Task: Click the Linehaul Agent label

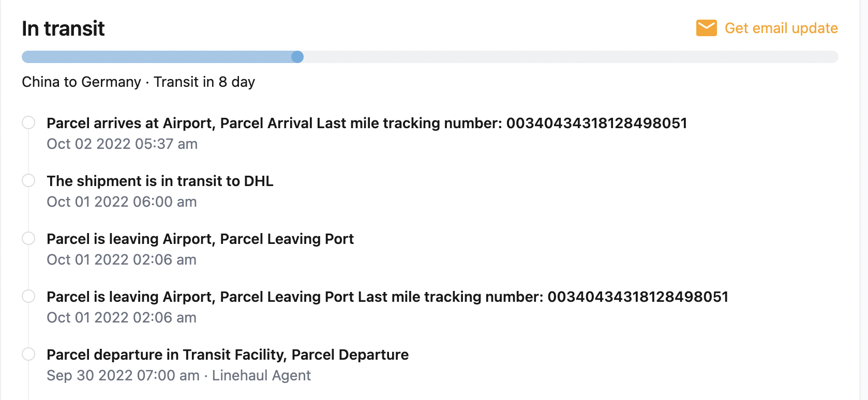Action: [x=261, y=375]
